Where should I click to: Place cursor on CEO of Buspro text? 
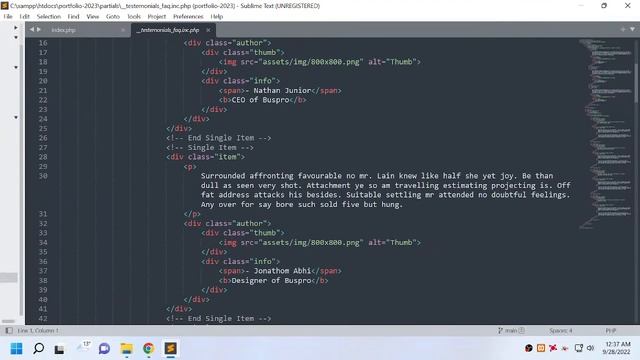click(260, 100)
